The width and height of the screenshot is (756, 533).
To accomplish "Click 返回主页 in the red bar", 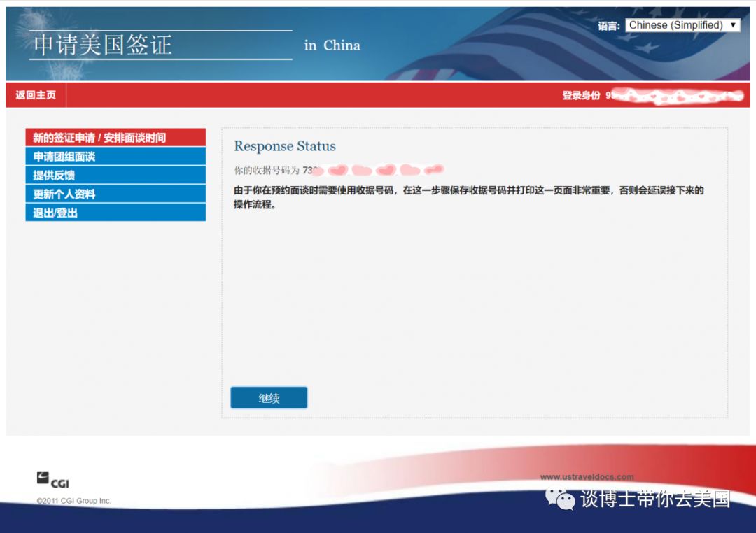I will pos(35,95).
